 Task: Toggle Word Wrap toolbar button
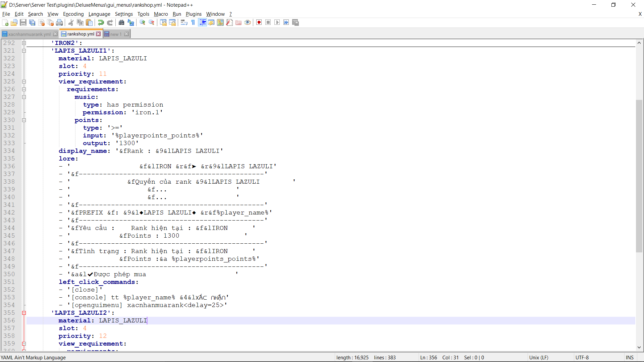click(184, 22)
